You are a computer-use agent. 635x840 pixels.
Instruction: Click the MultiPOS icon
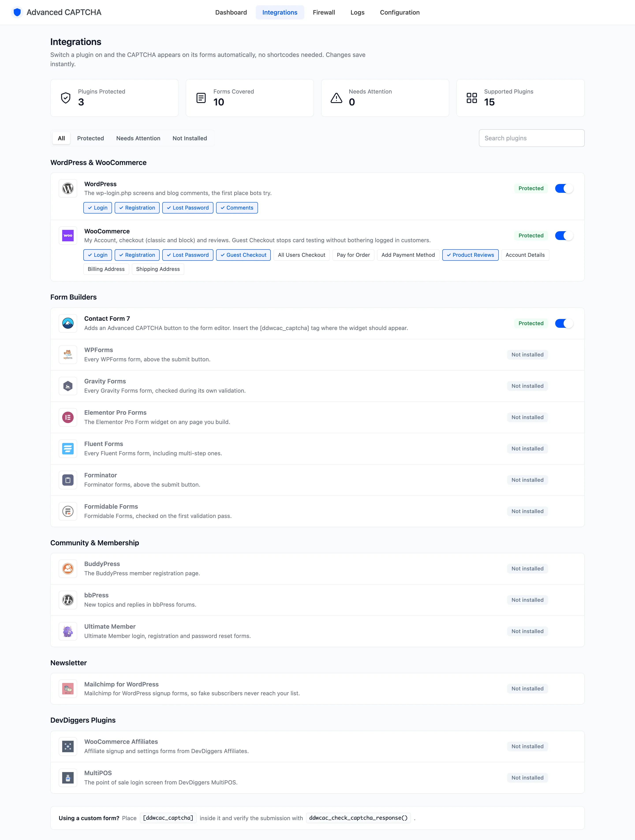pos(68,778)
